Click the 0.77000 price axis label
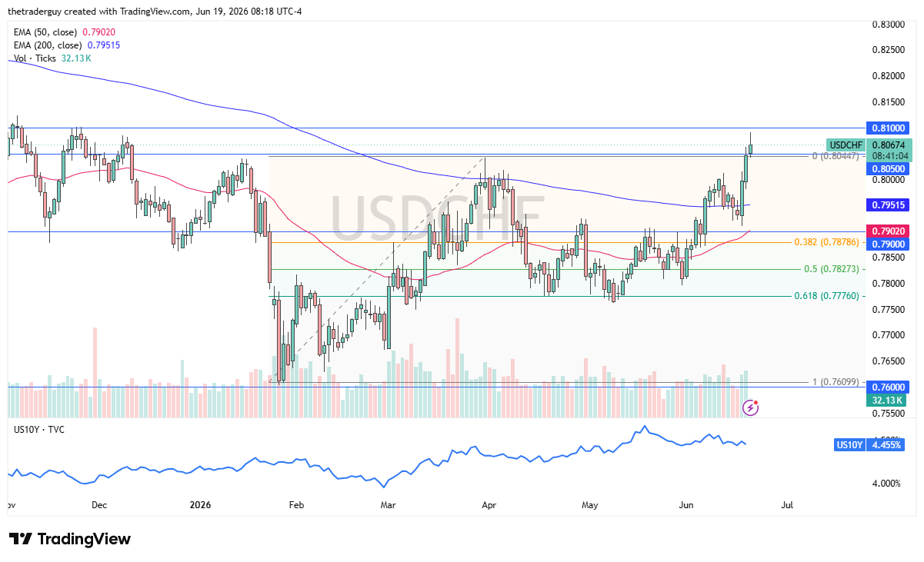The image size is (924, 562). (x=888, y=334)
